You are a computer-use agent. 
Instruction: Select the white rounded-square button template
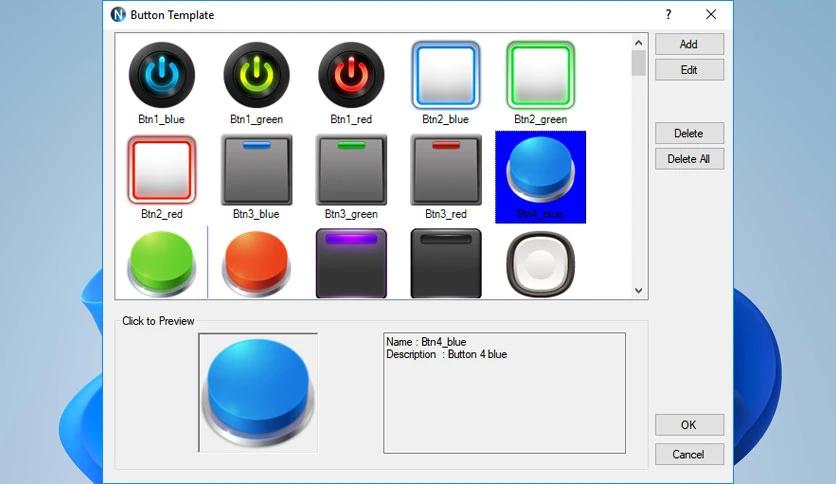point(541,264)
